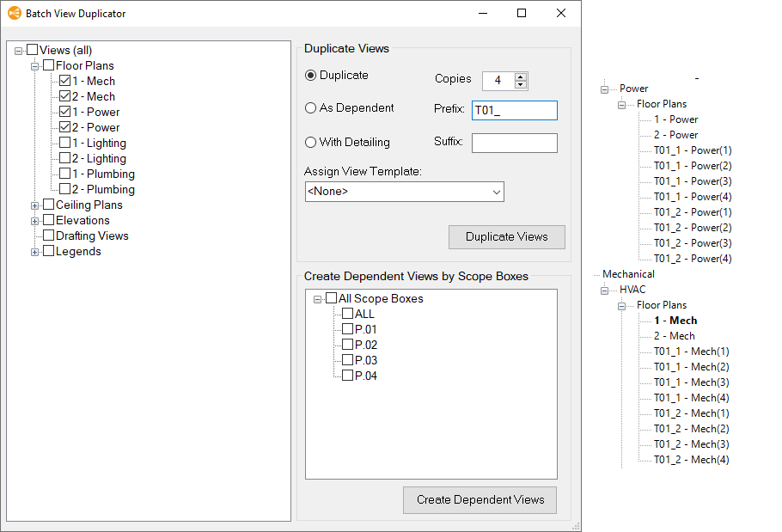Click into the Suffix text field
Image resolution: width=782 pixels, height=532 pixels.
[x=514, y=143]
